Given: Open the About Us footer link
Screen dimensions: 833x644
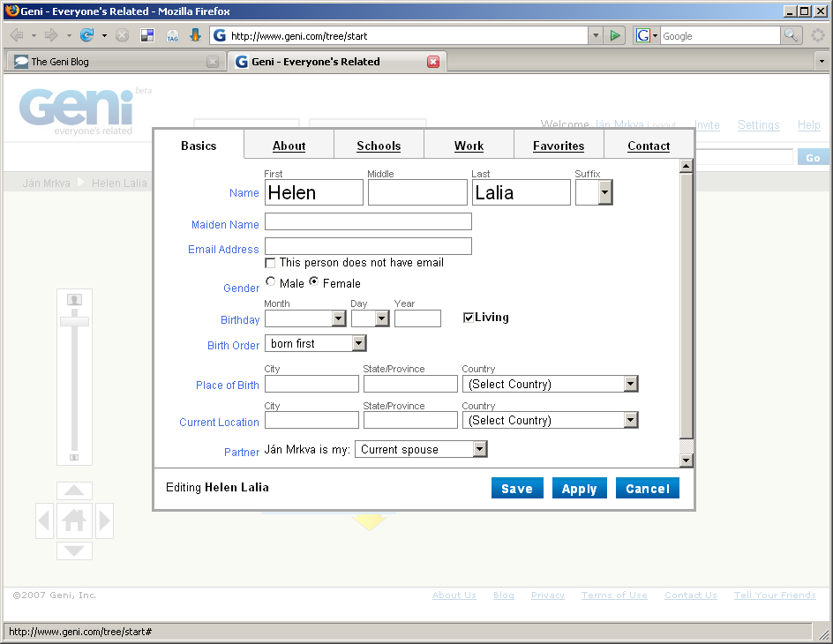Looking at the screenshot, I should 454,595.
